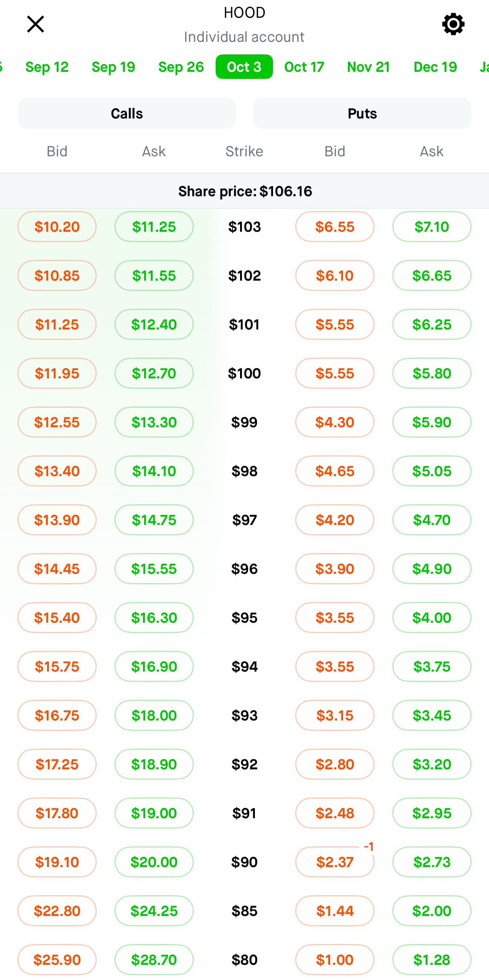Select the $103 call bid of $10.20
The image size is (489, 980).
57,227
